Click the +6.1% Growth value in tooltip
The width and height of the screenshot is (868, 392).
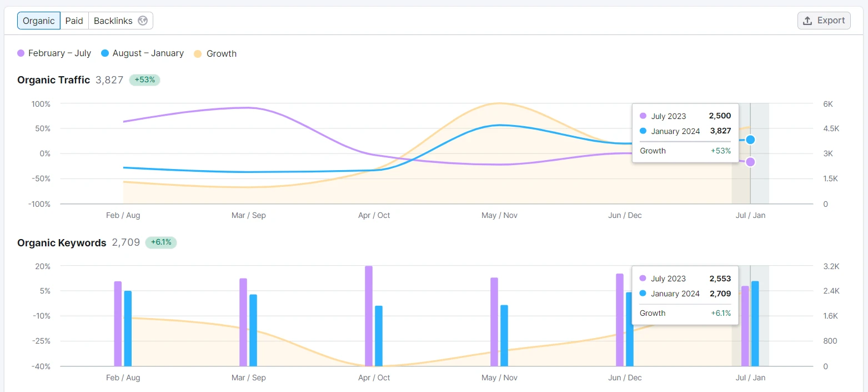(721, 313)
